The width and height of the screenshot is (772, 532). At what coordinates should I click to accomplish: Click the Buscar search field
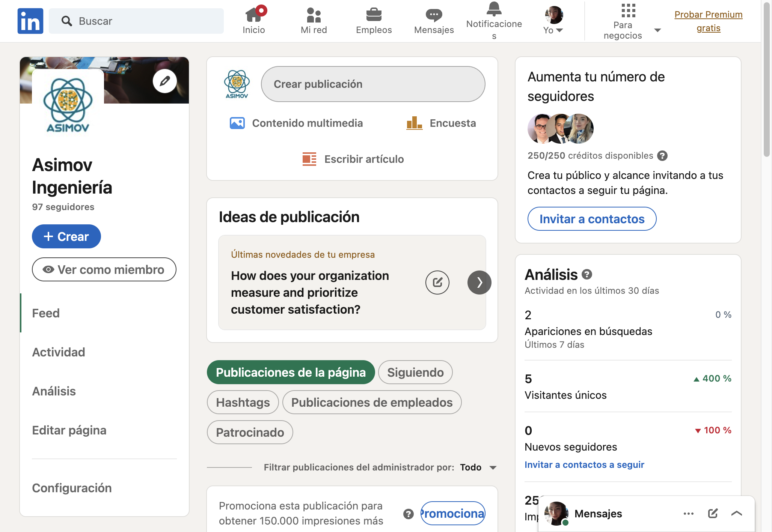pyautogui.click(x=136, y=21)
